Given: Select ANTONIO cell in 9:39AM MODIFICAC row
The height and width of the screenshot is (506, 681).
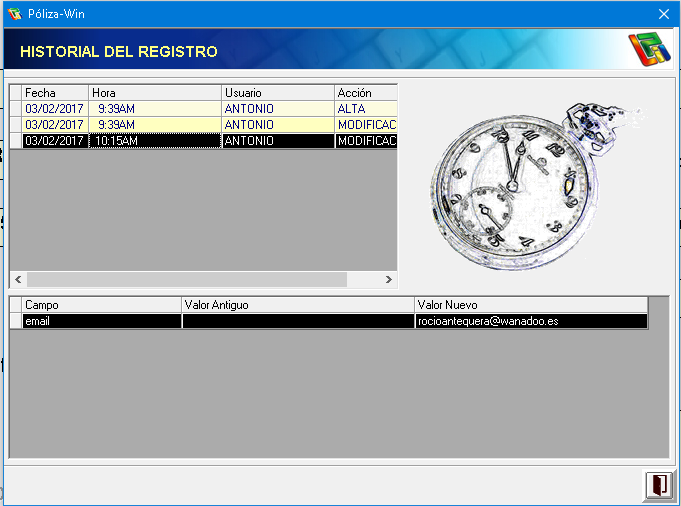Looking at the screenshot, I should point(278,125).
